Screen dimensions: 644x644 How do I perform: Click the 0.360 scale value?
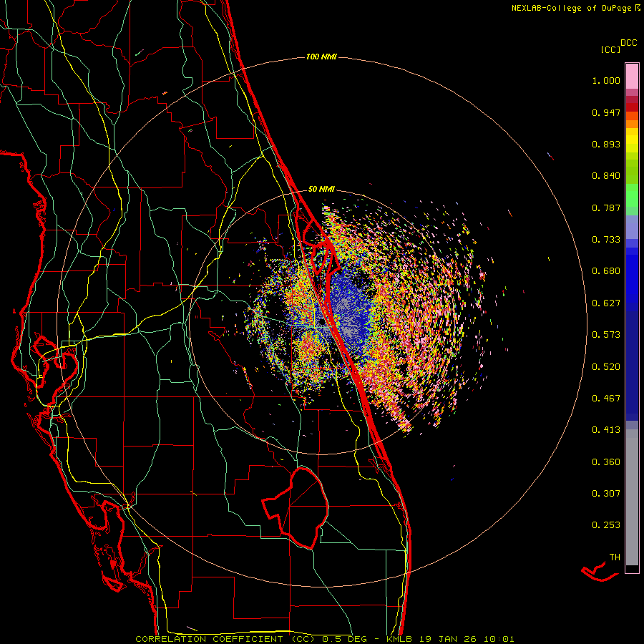point(606,462)
